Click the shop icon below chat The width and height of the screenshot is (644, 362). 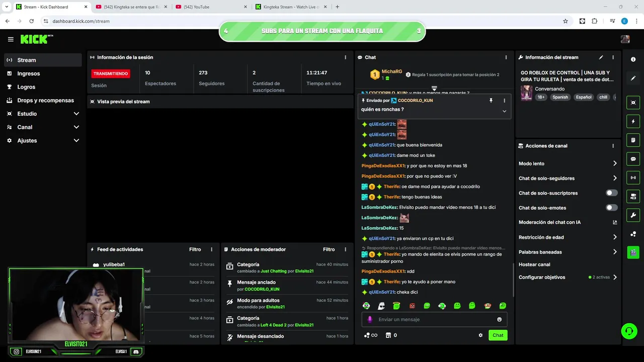388,335
